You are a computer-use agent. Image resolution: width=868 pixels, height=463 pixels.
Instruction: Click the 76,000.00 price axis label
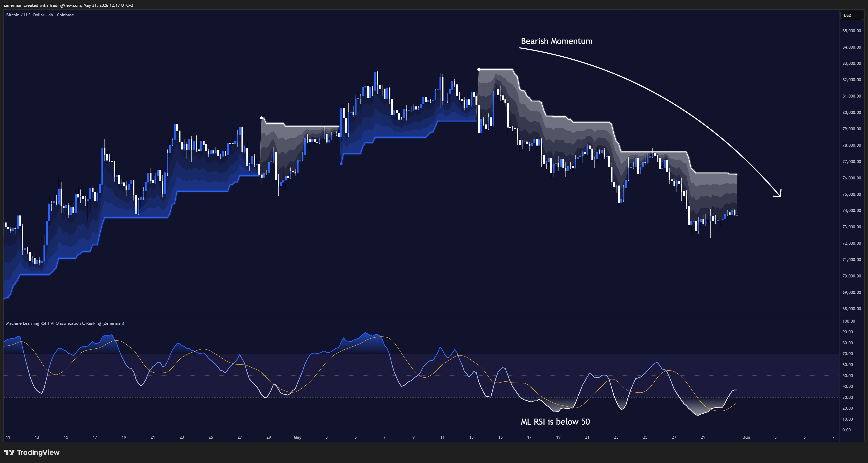pos(851,178)
